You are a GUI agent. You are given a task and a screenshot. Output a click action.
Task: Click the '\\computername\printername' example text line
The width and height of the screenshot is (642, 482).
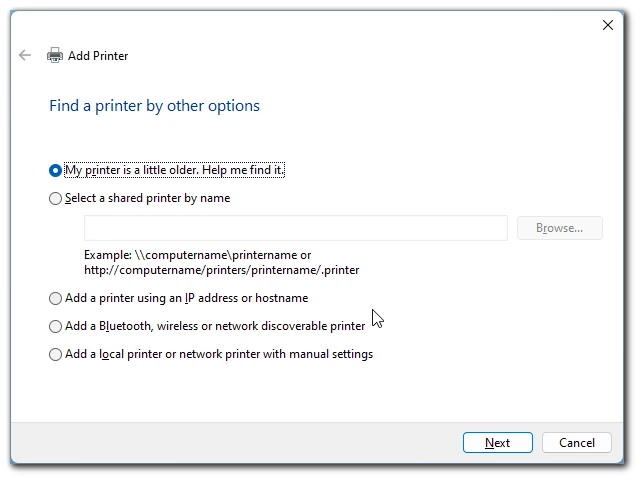point(197,255)
